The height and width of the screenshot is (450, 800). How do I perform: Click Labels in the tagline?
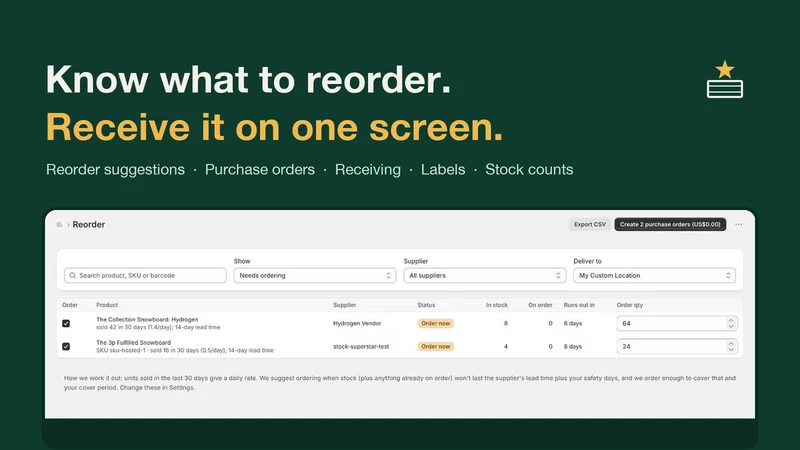[x=443, y=170]
